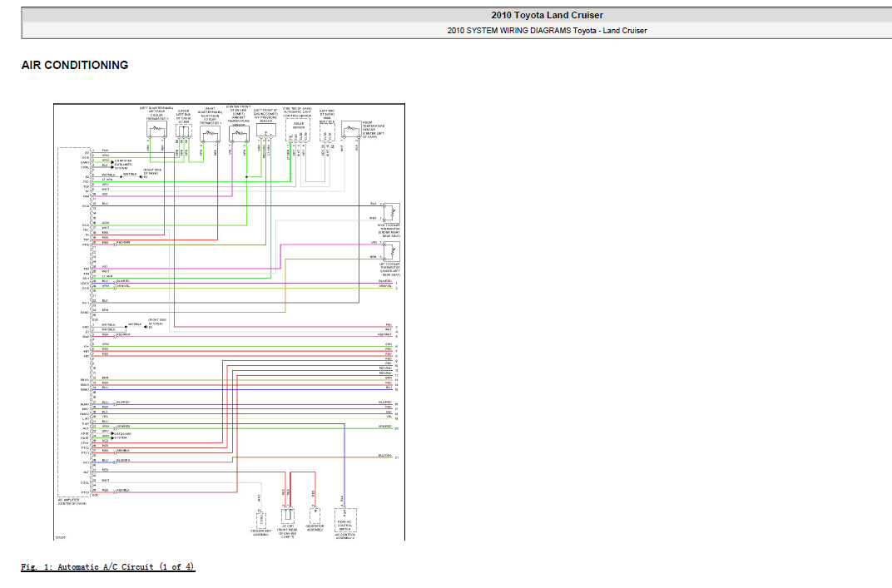The width and height of the screenshot is (892, 588).
Task: Click the J/C CB1 junction connector symbol
Action: tap(288, 516)
